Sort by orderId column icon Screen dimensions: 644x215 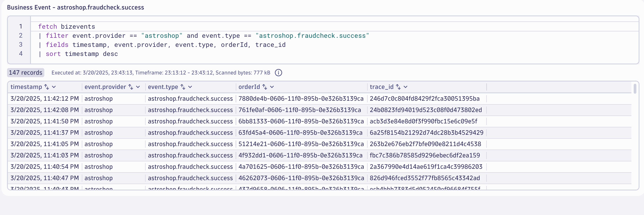[264, 87]
